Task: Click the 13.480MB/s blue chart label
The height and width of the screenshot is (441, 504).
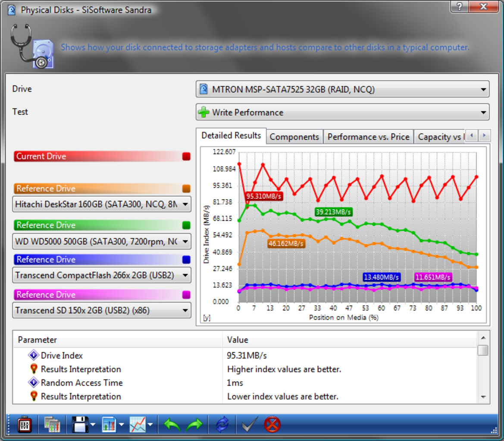Action: [x=382, y=277]
